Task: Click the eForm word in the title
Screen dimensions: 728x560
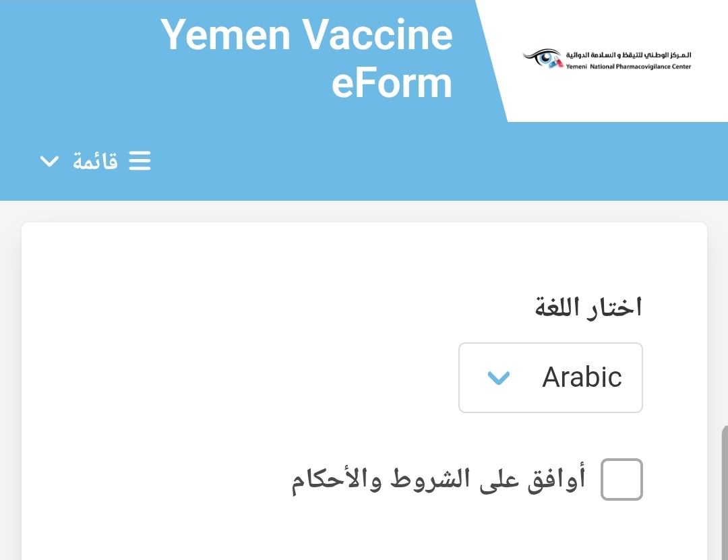Action: 392,84
